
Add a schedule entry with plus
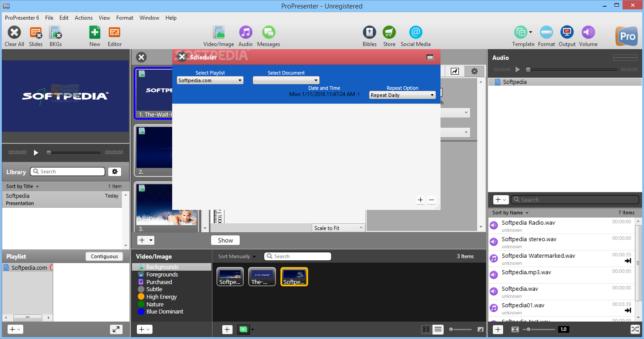click(x=420, y=200)
